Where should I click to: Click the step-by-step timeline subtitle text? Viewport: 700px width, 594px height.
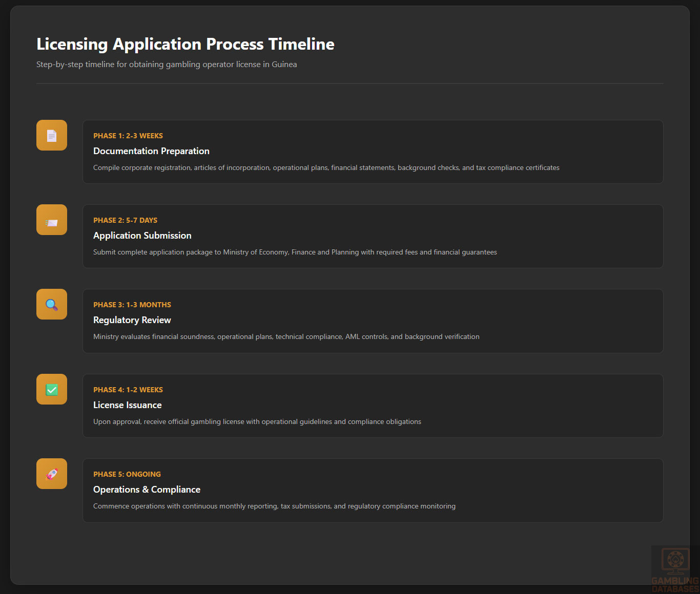pyautogui.click(x=167, y=65)
